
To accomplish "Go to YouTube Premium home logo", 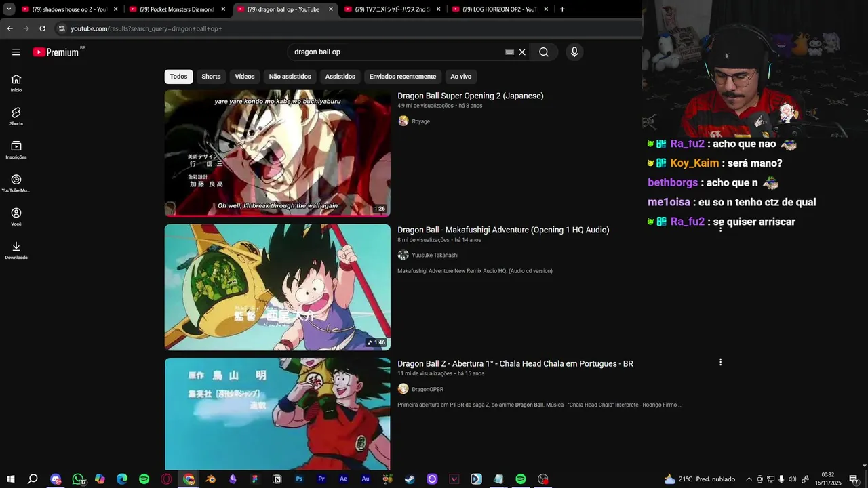I will coord(56,52).
